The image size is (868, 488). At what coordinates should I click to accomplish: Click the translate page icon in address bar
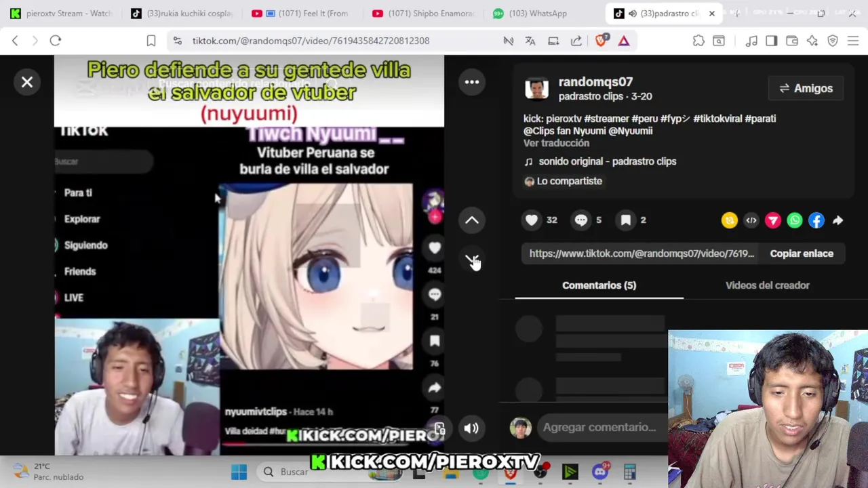click(x=530, y=41)
